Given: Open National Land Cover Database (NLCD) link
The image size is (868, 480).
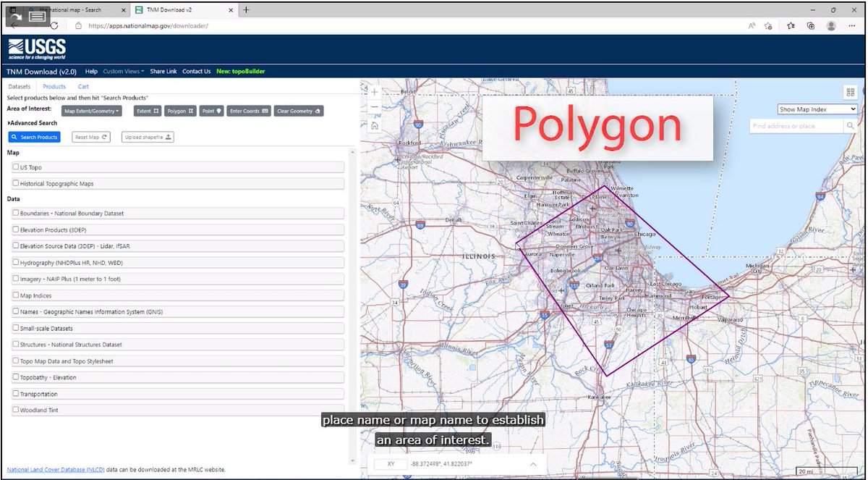Looking at the screenshot, I should (54, 470).
